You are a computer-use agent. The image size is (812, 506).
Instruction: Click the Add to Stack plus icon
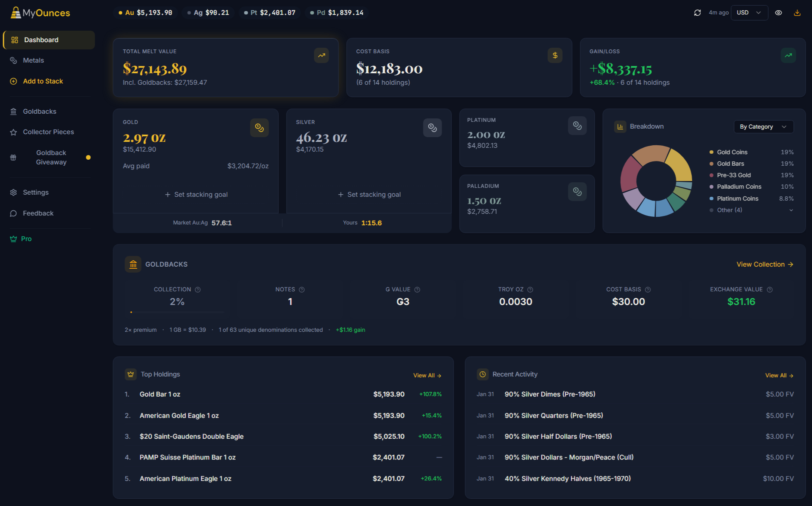pos(13,81)
